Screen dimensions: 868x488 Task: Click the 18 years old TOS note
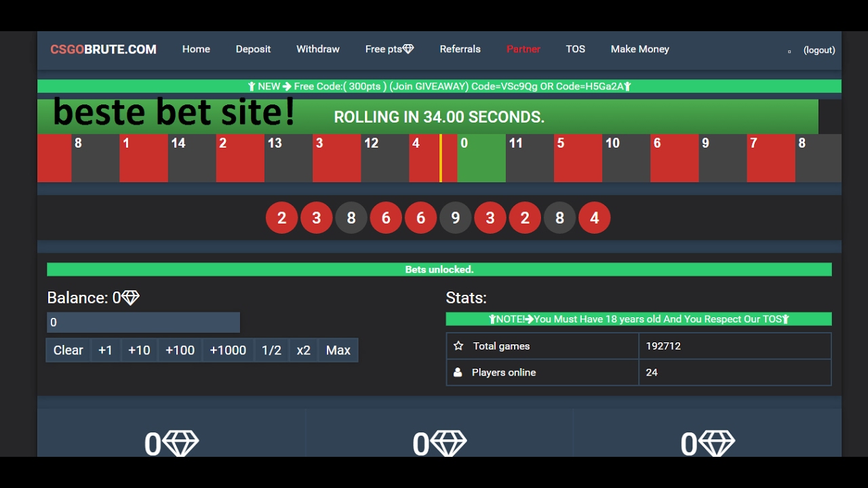point(639,319)
